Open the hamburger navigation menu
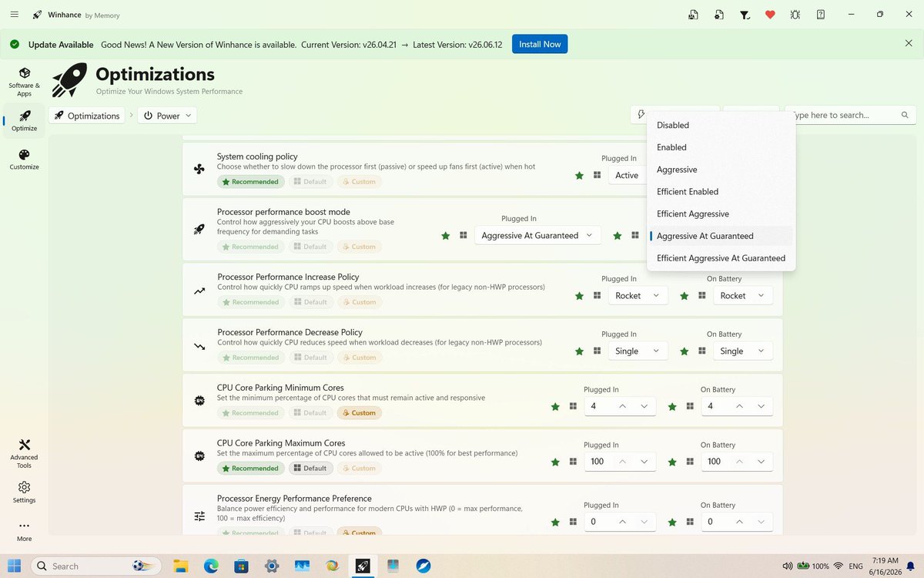924x578 pixels. click(15, 15)
